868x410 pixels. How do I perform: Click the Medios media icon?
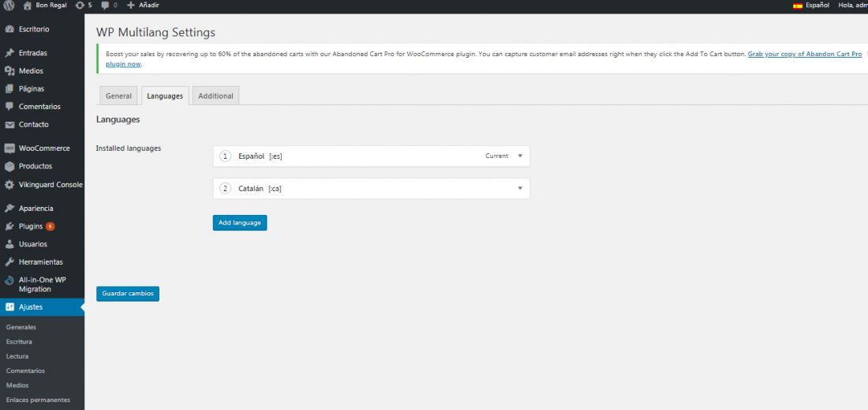[9, 71]
